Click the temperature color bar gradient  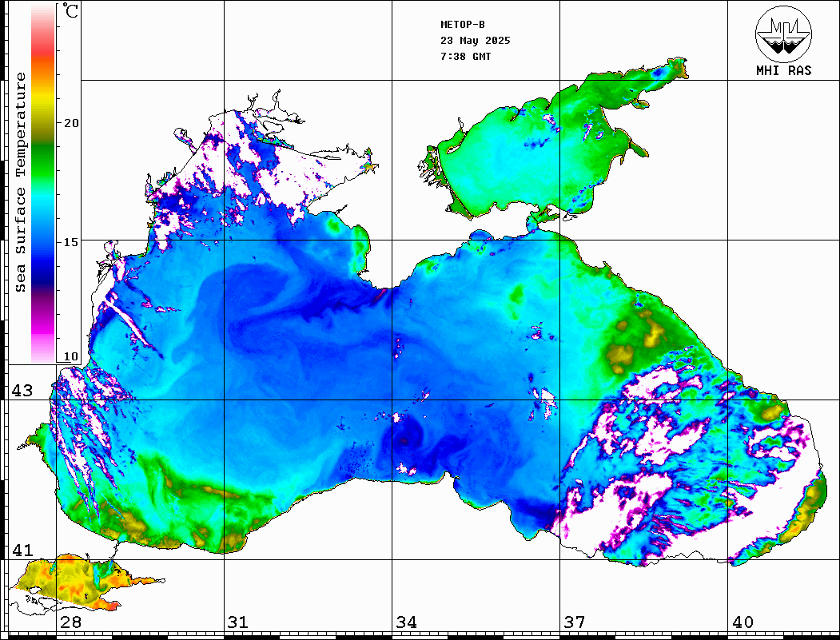[x=43, y=184]
